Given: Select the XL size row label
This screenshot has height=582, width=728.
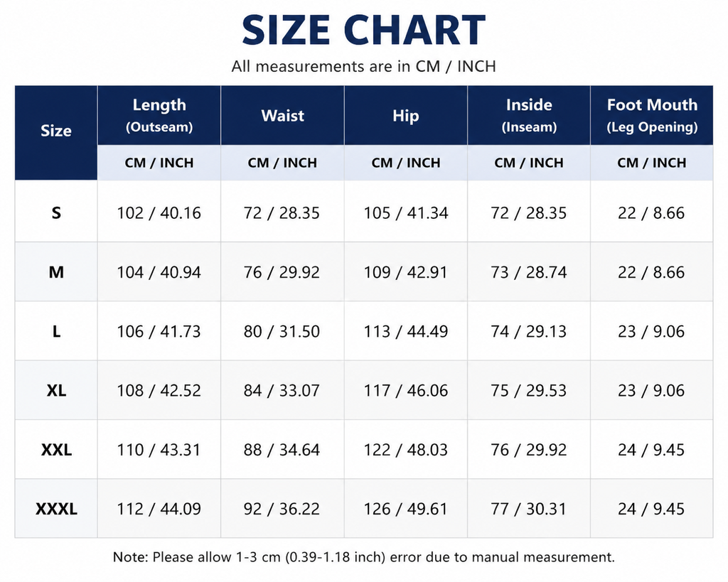Looking at the screenshot, I should pos(56,390).
